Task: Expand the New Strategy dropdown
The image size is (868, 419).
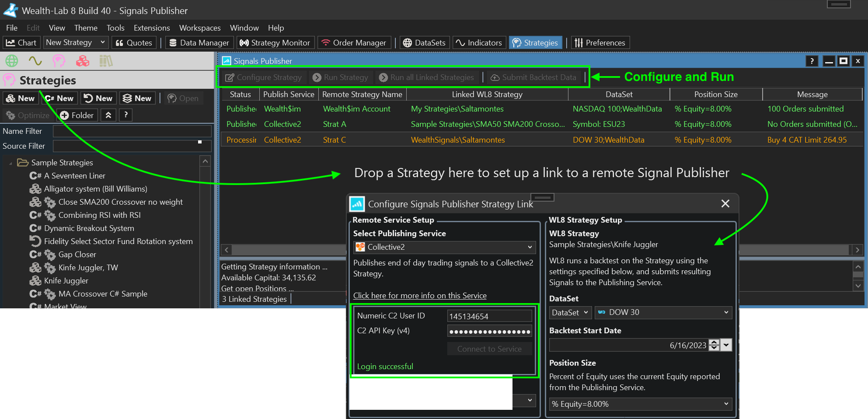Action: point(102,42)
